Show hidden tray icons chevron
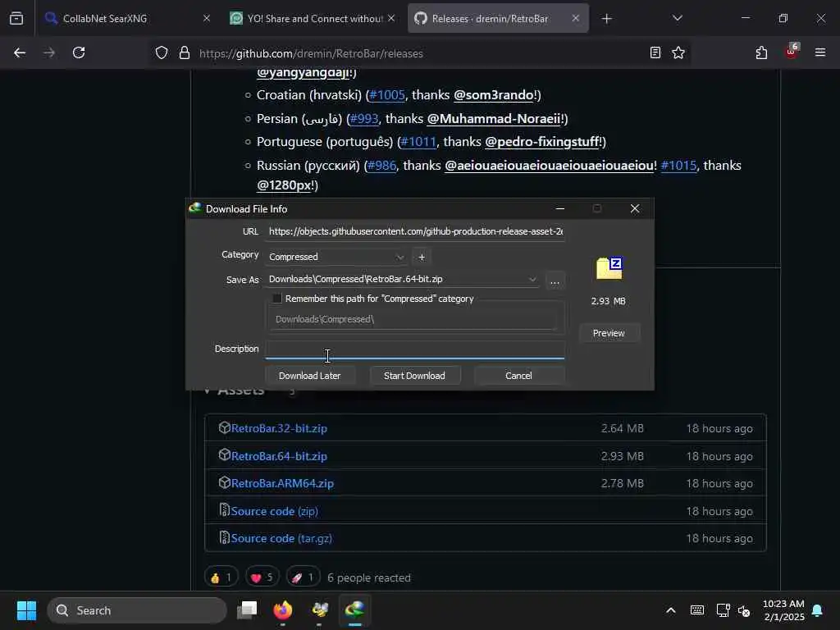Image resolution: width=840 pixels, height=630 pixels. (x=671, y=610)
